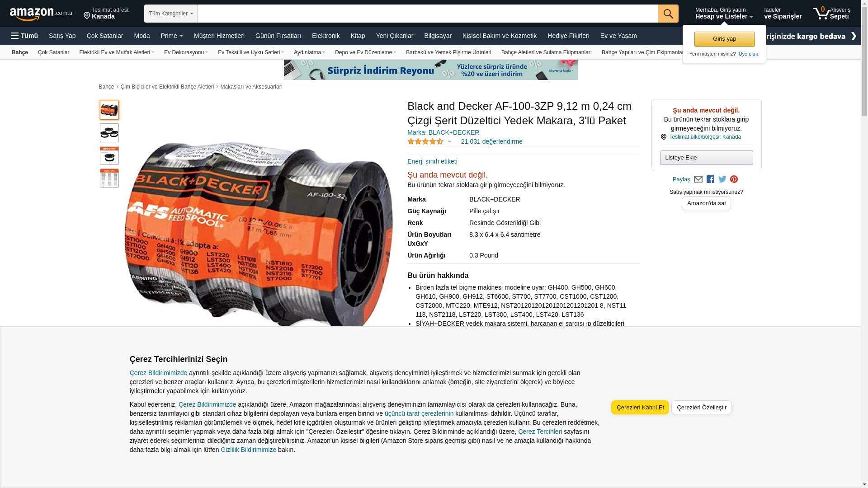Click inside the search input field
The height and width of the screenshot is (488, 868).
click(428, 14)
